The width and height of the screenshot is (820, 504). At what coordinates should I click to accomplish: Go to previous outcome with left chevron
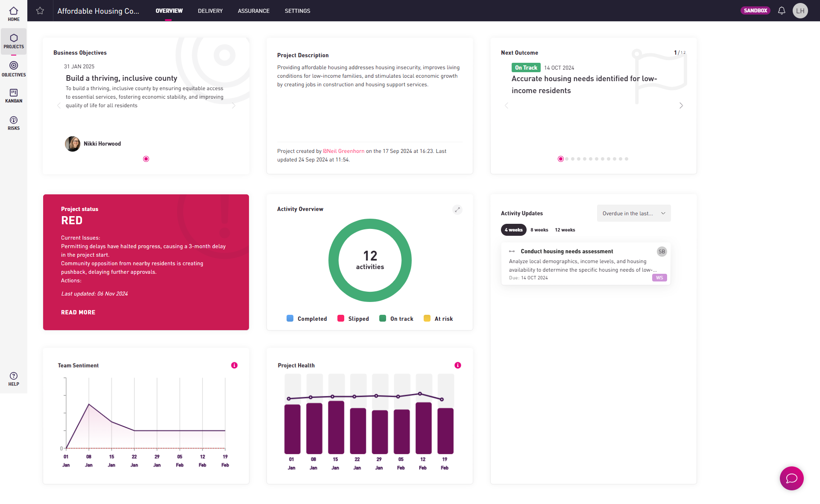[x=507, y=105]
